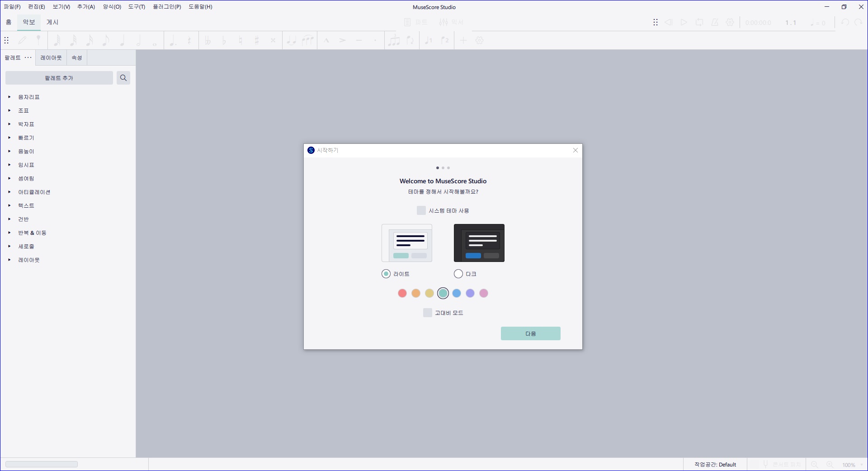The height and width of the screenshot is (471, 868).
Task: Open the 파일(F) menu
Action: tap(12, 7)
